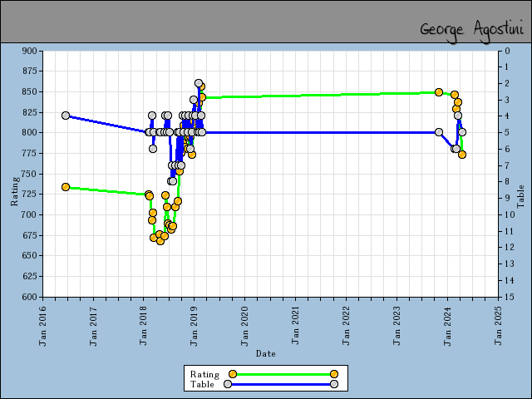Click the 5 table axis value
532x399 pixels.
507,132
